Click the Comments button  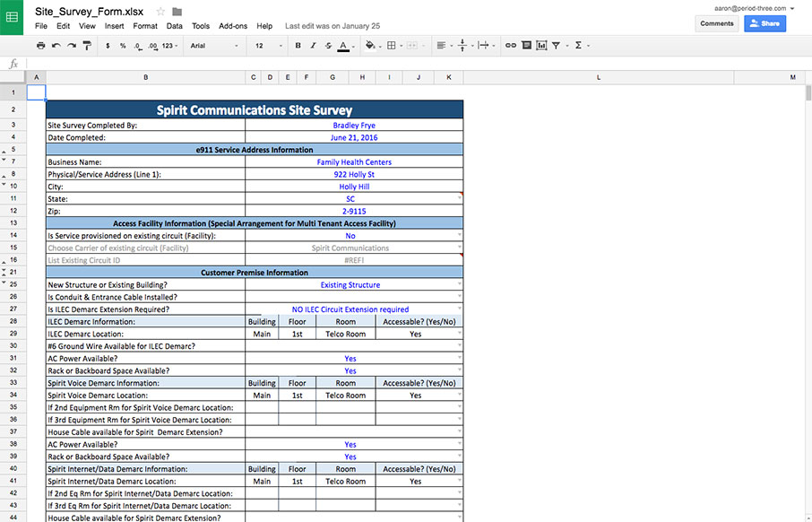pyautogui.click(x=717, y=23)
